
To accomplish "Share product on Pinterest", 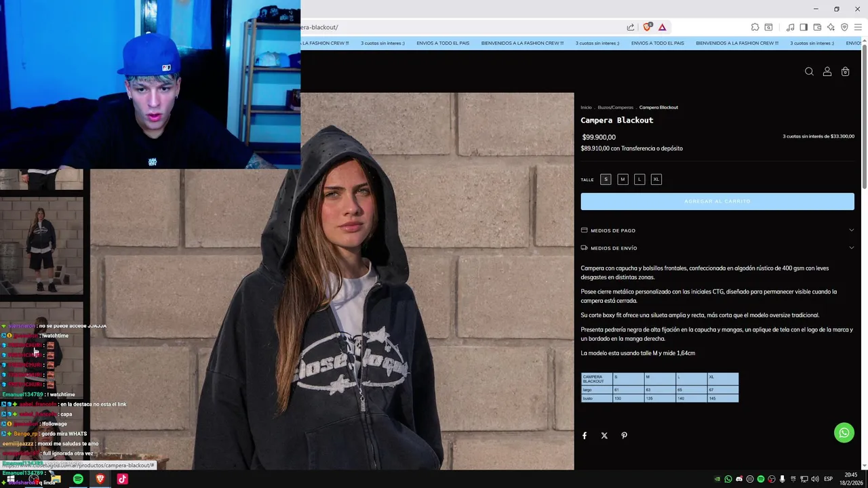I will (624, 436).
